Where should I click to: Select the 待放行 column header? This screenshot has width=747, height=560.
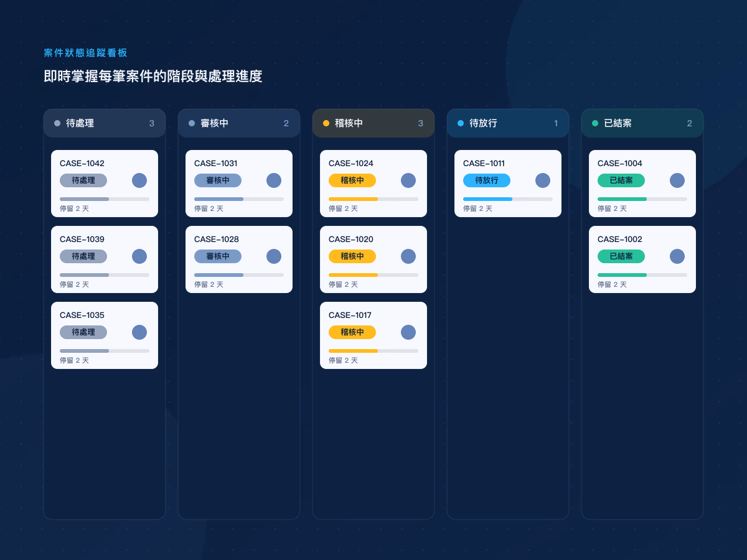point(508,123)
